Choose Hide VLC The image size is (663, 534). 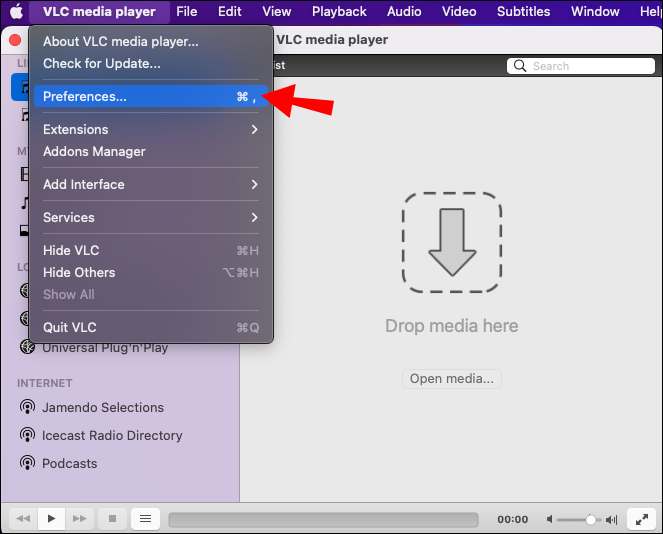151,250
